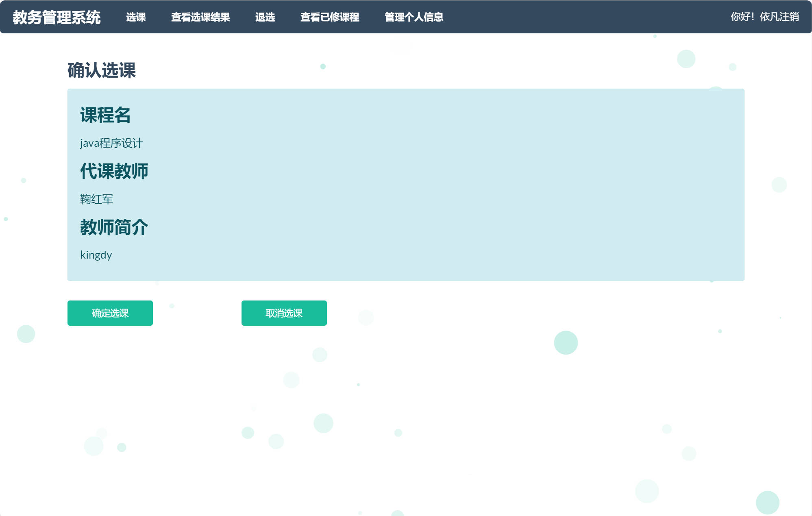Click the page background below the buttons

pyautogui.click(x=407, y=407)
